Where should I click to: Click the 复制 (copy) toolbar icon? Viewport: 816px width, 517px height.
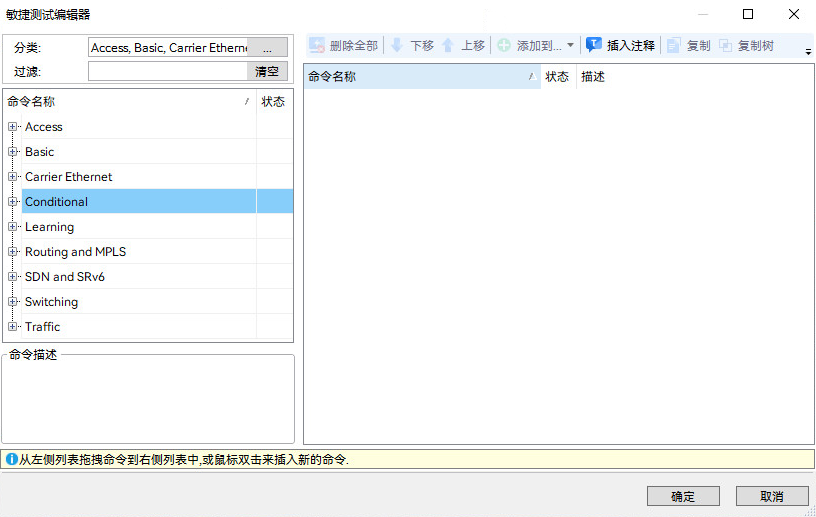[674, 46]
